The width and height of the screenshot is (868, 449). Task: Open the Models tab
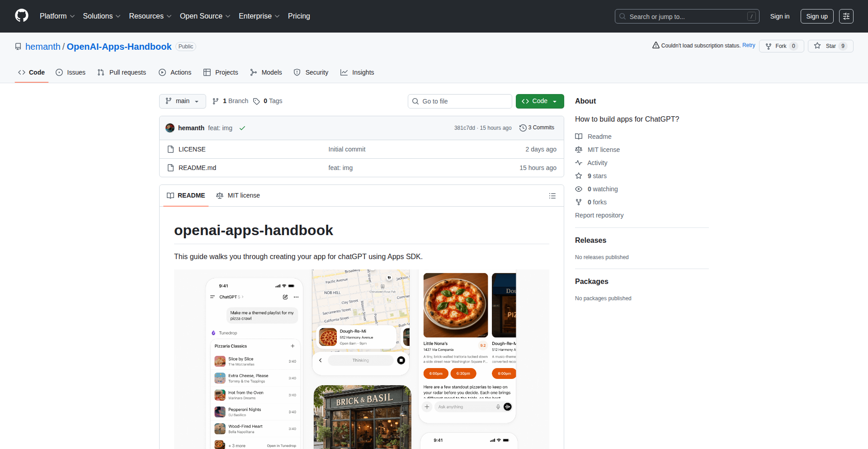pyautogui.click(x=266, y=72)
